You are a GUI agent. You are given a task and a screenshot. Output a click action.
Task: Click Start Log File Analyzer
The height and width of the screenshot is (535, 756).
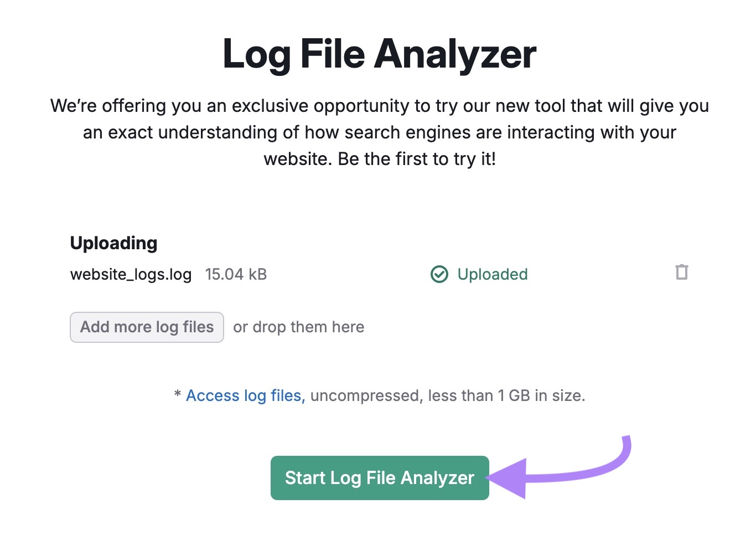point(379,477)
